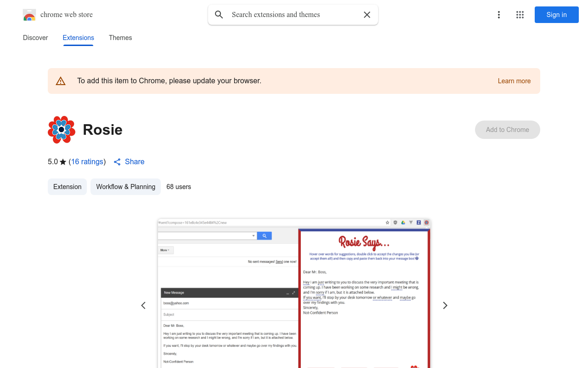
Task: Click the Sign in button
Action: [557, 15]
